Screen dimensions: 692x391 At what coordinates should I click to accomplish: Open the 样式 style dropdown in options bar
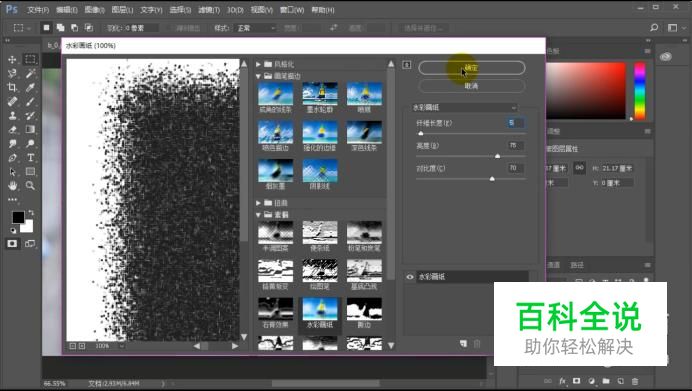(x=255, y=28)
